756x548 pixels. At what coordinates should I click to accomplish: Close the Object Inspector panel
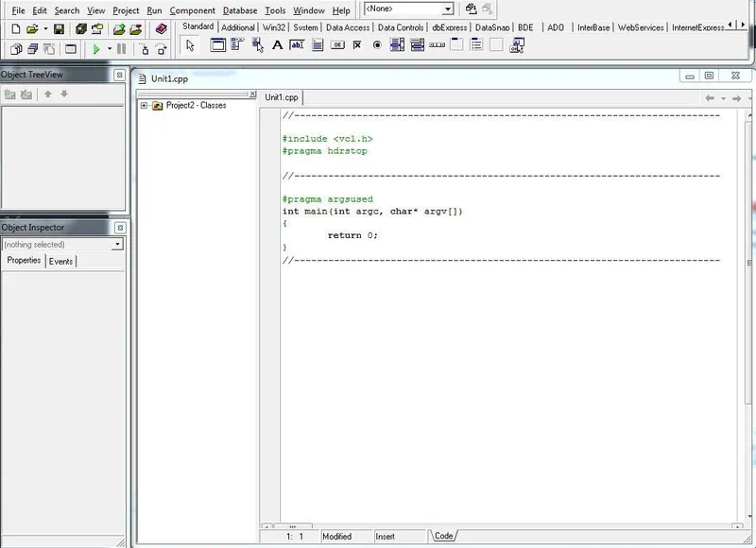pos(121,228)
